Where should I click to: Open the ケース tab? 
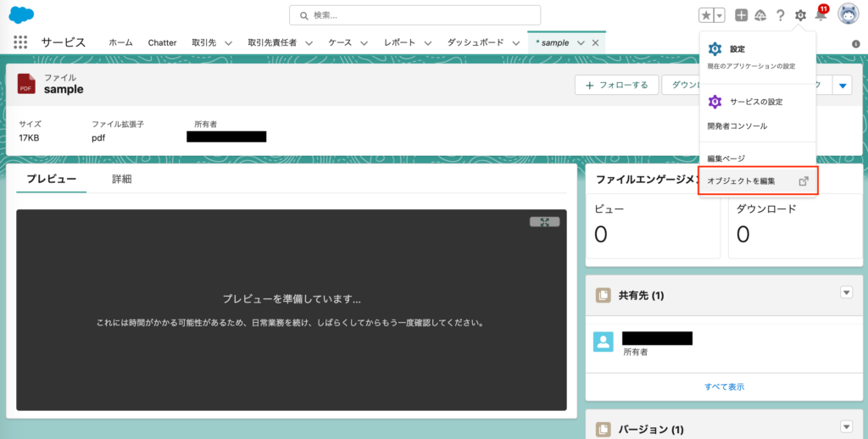tap(340, 42)
